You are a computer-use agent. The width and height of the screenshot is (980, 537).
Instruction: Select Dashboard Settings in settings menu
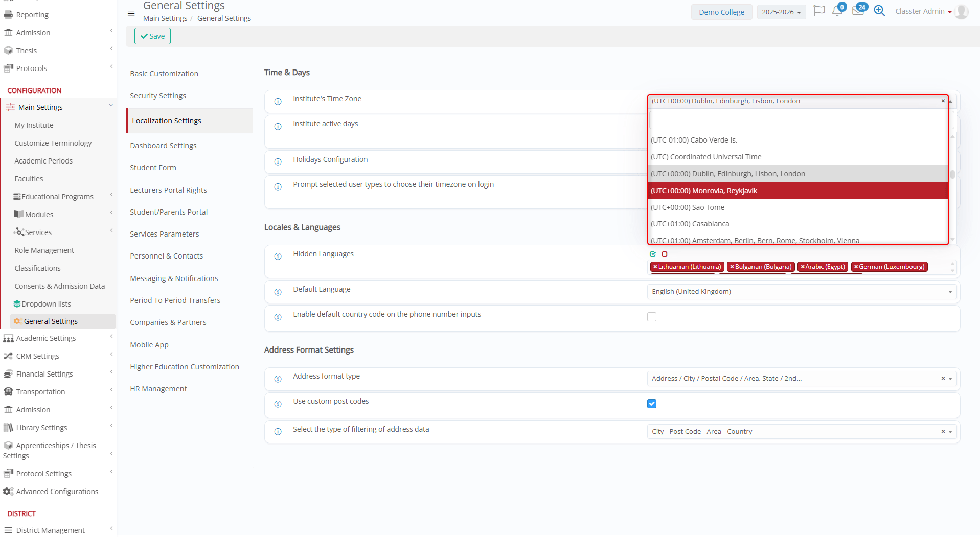click(163, 146)
